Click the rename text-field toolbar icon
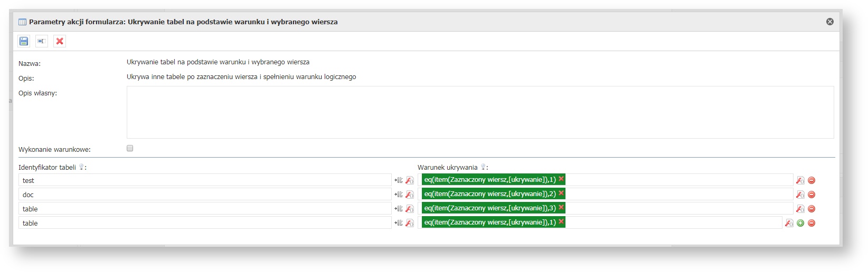Image resolution: width=868 pixels, height=272 pixels. tap(42, 41)
